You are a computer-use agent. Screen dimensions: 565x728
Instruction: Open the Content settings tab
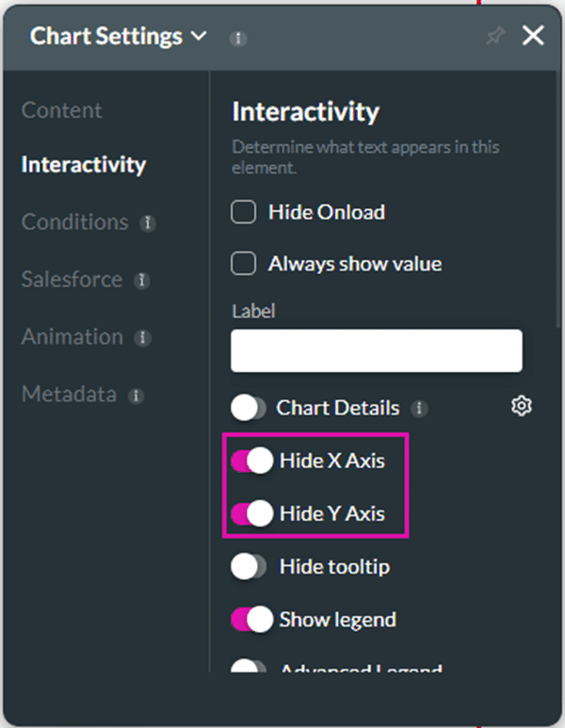tap(61, 110)
